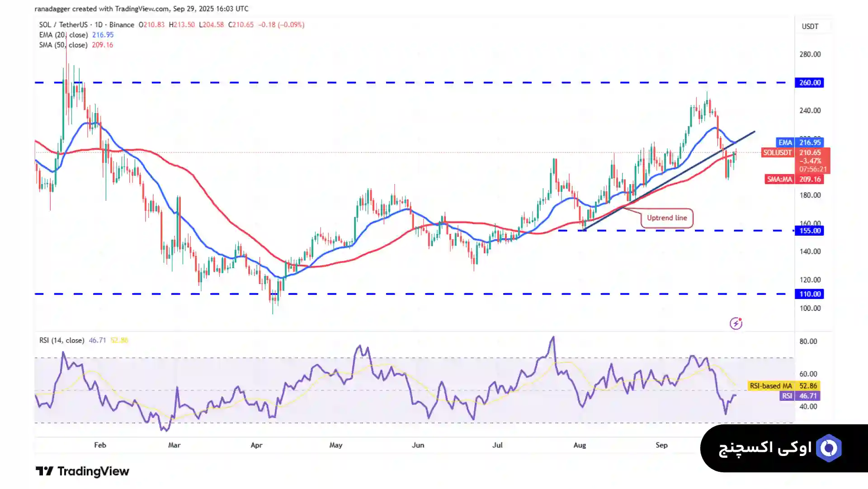This screenshot has width=868, height=489.
Task: Open the RSI (14, close) indicator legend
Action: [61, 340]
